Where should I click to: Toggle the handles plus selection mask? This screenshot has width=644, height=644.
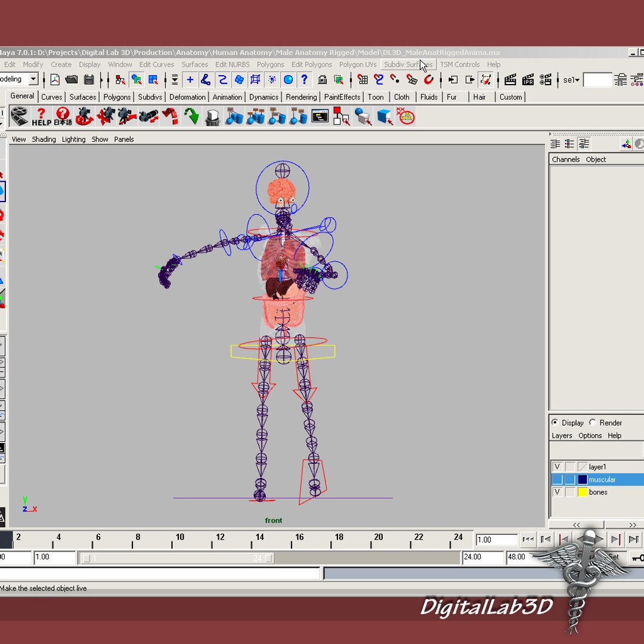190,80
